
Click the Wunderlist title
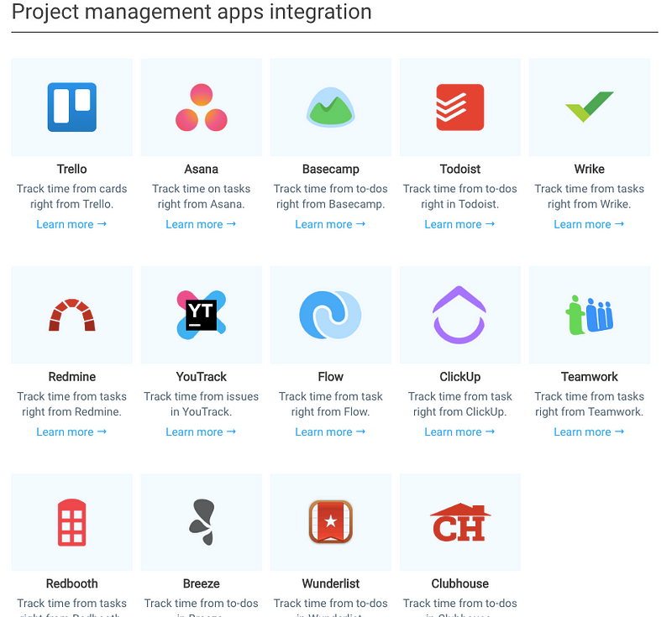tap(330, 583)
